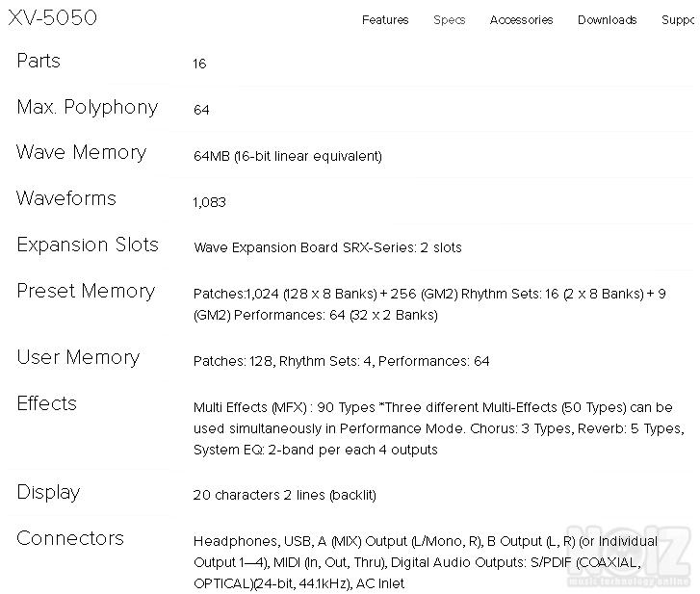Click the 64MB wave memory value
This screenshot has height=594, width=700.
(287, 156)
